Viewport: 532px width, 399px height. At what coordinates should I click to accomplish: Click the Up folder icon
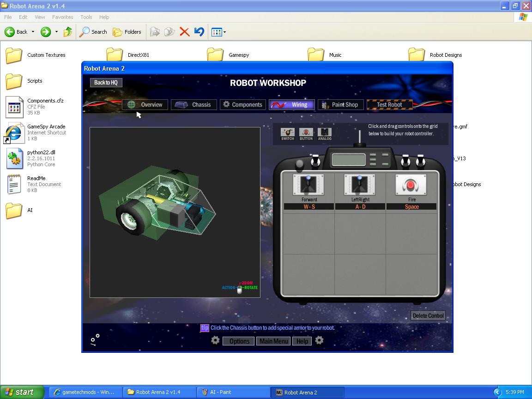(x=68, y=32)
